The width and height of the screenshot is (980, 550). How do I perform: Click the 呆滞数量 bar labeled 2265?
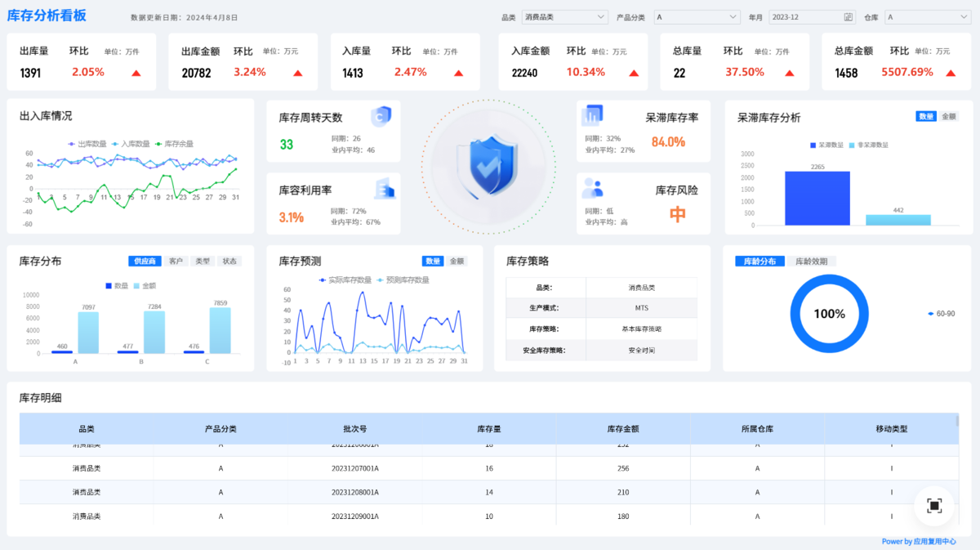(817, 198)
